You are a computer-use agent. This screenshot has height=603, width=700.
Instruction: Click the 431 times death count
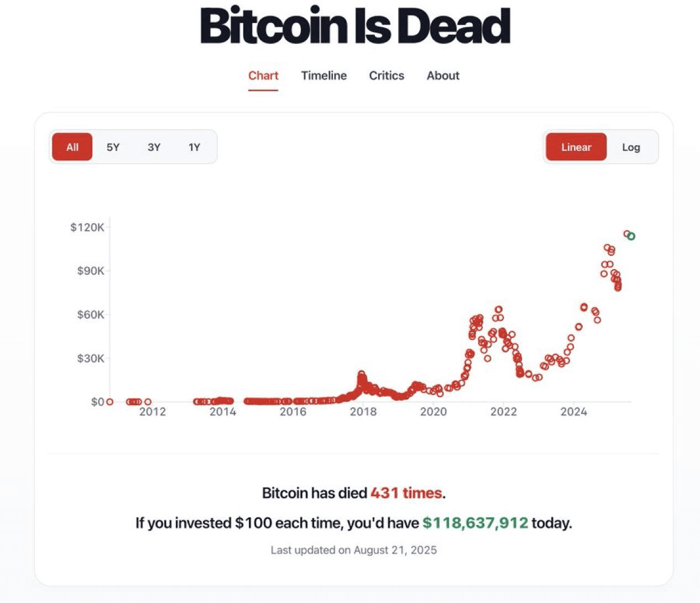[406, 492]
